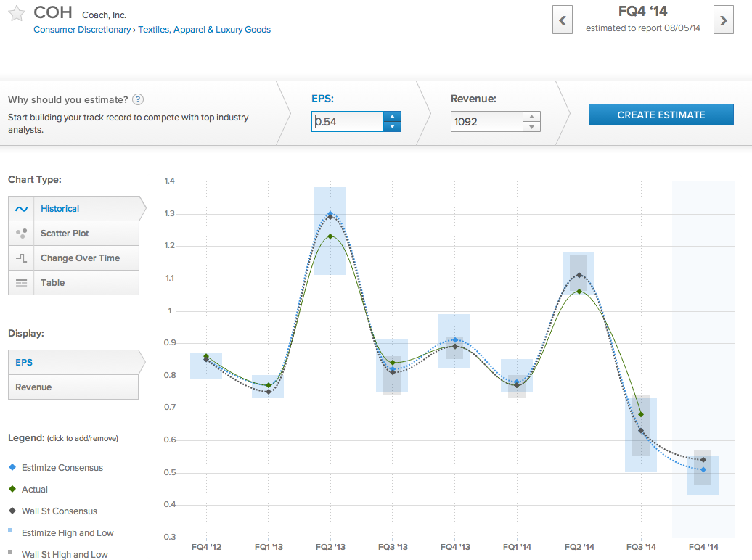This screenshot has height=560, width=752.
Task: Click the Estimize point at FQ1 '14
Action: point(517,382)
